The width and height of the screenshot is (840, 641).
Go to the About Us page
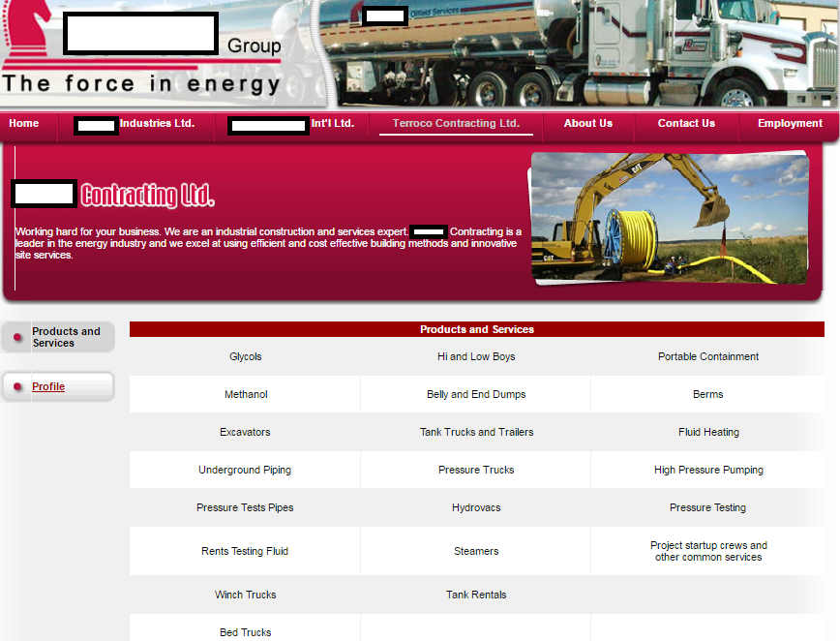587,123
